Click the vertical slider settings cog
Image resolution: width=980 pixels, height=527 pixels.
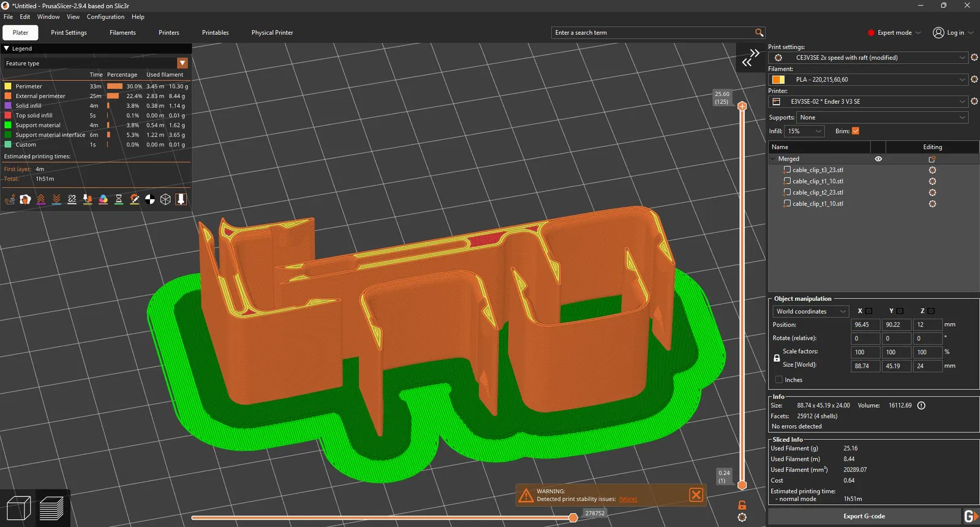coord(742,517)
